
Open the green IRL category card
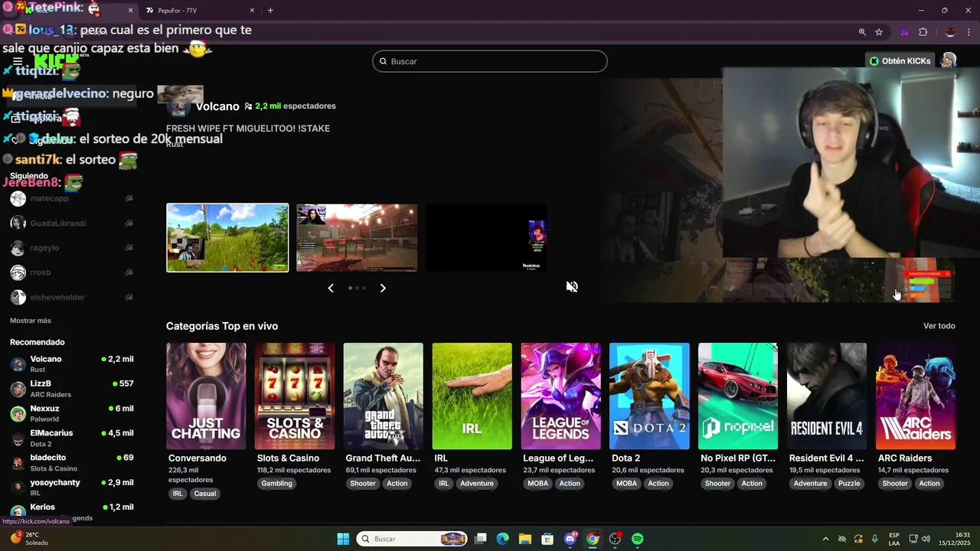(472, 396)
